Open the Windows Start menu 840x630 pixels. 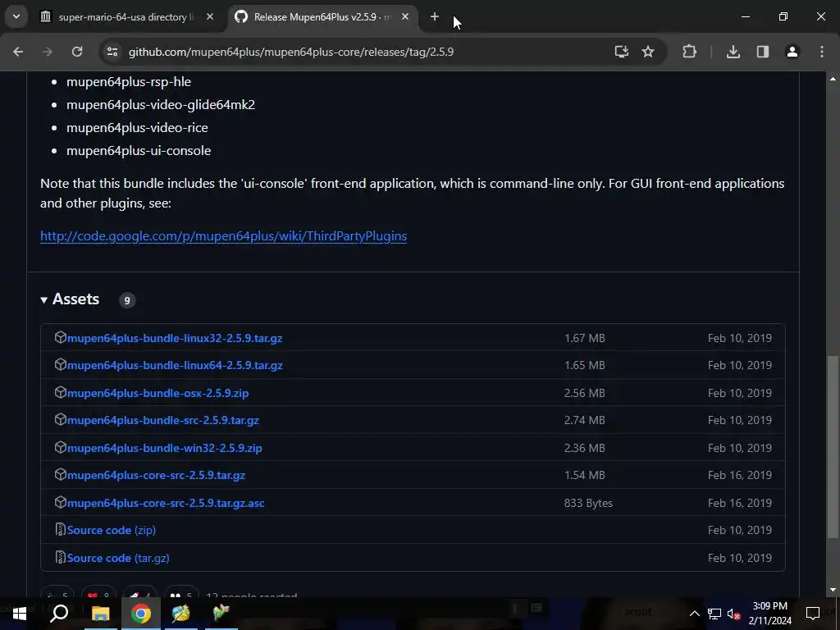click(x=20, y=613)
